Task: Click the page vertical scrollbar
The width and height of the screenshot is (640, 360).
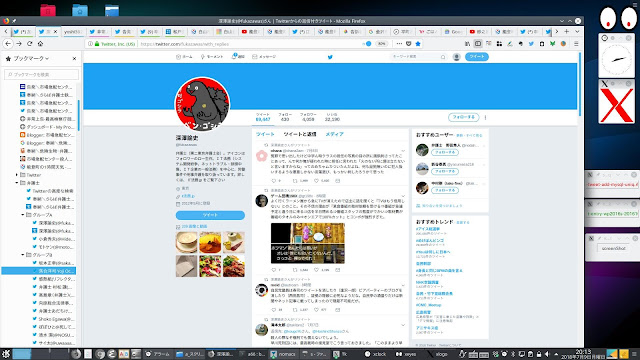Action: [580, 84]
